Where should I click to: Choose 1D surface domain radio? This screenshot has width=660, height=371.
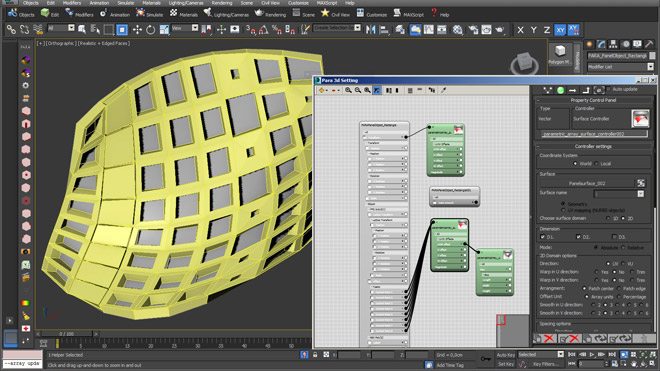click(x=608, y=218)
